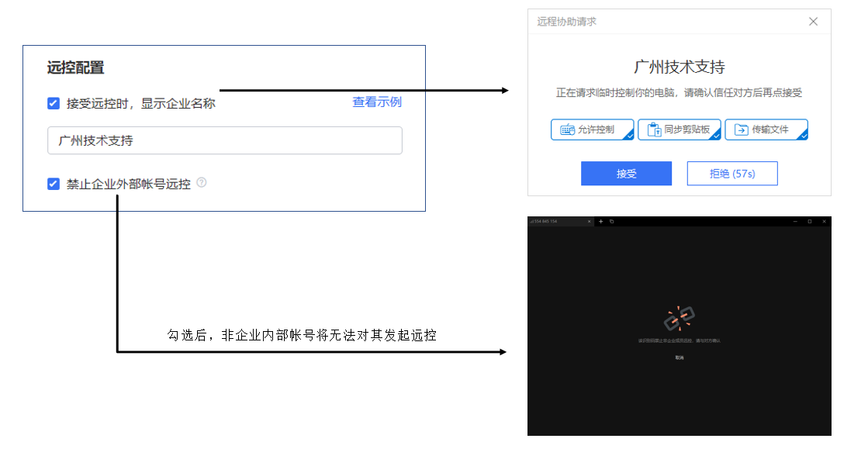Click the broken link icon in dark window
The image size is (868, 449).
679,318
